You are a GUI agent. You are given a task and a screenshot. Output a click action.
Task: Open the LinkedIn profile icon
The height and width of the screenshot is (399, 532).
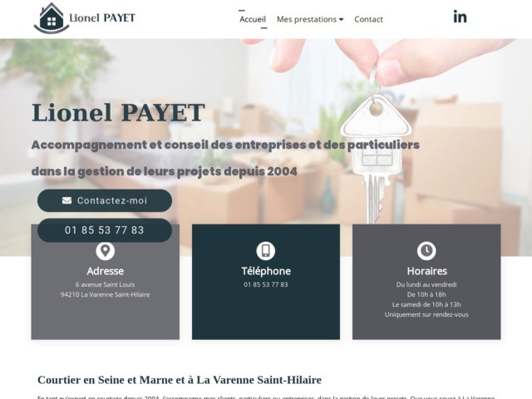(460, 17)
